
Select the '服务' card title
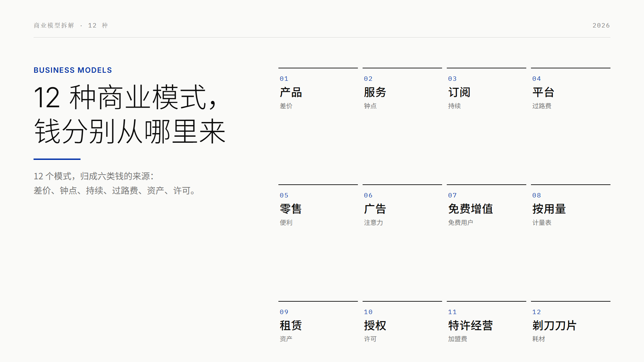click(x=375, y=92)
